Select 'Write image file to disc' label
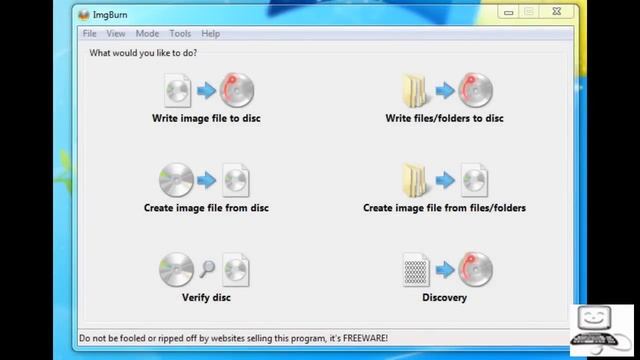 click(x=206, y=118)
